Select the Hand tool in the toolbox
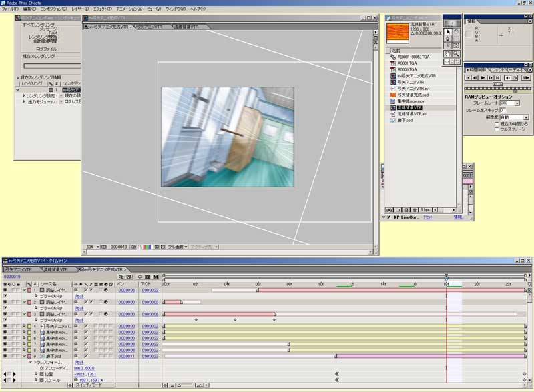Viewport: 534px width, 392px height. 448,54
